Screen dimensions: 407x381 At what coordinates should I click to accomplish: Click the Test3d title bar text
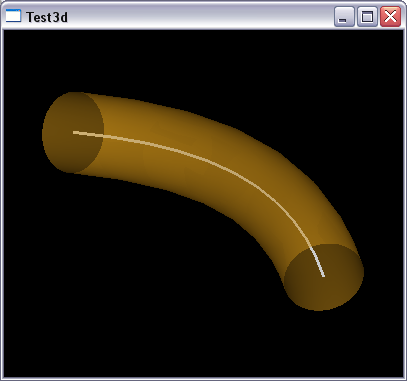point(47,17)
